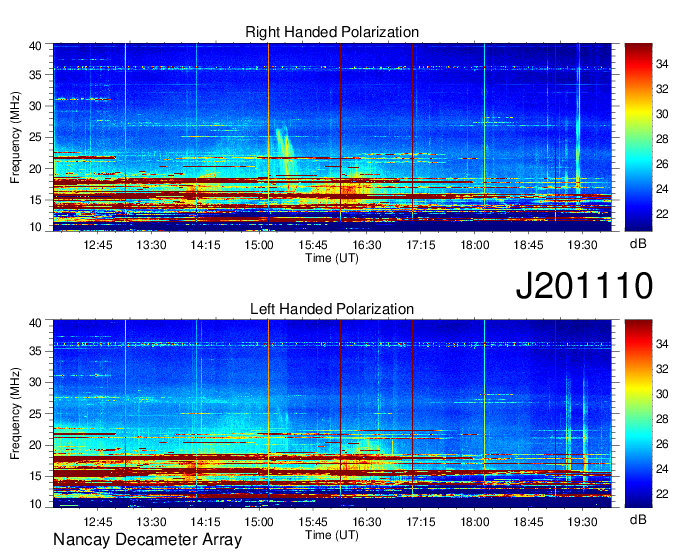Click the 18:00 tick under Left Handed plot
This screenshot has width=680, height=552.
pos(475,522)
